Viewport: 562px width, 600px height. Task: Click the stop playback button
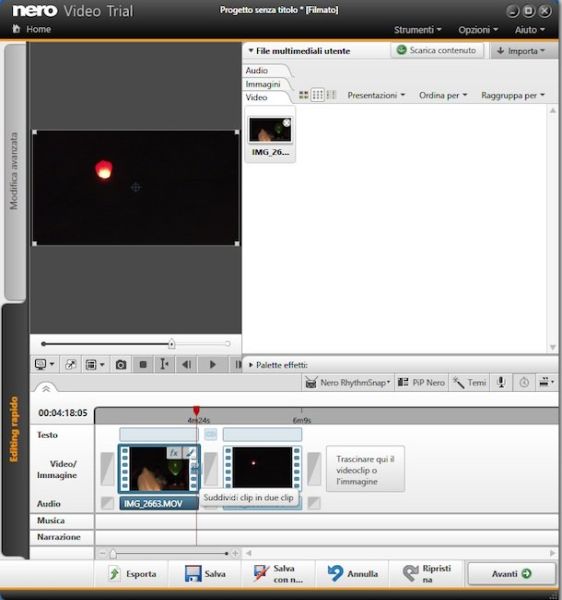coord(143,365)
